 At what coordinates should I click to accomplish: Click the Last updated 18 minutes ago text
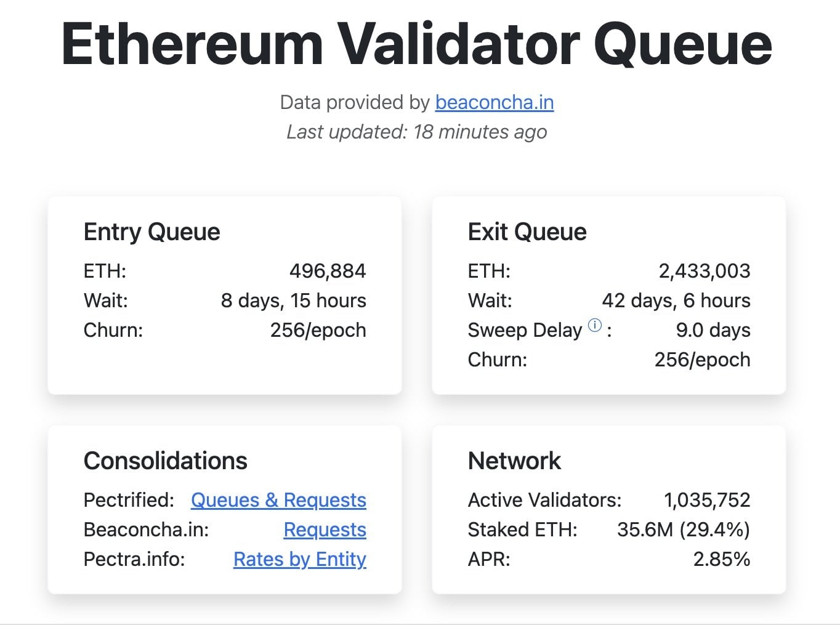click(x=416, y=132)
